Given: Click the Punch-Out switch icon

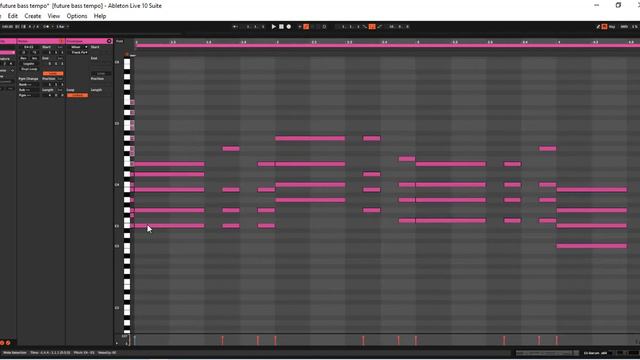Looking at the screenshot, I should click(380, 27).
